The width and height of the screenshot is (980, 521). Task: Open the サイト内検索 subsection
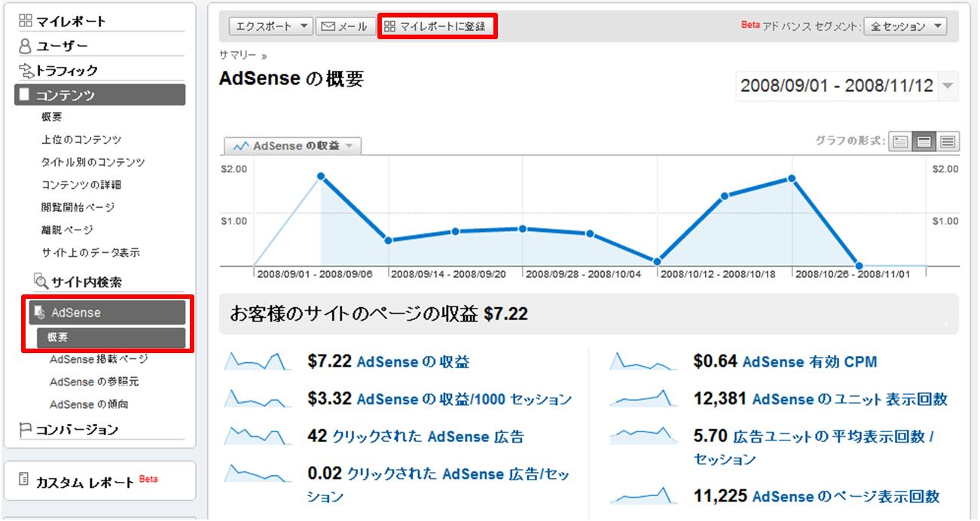point(87,282)
